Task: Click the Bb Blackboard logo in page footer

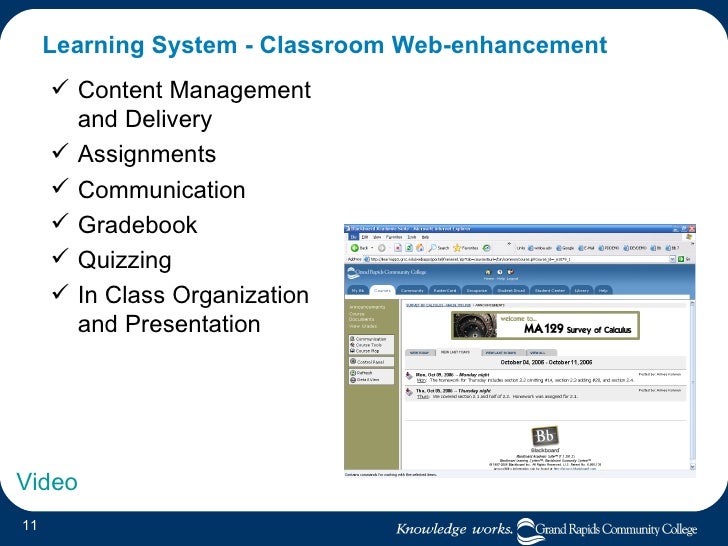Action: tap(545, 436)
